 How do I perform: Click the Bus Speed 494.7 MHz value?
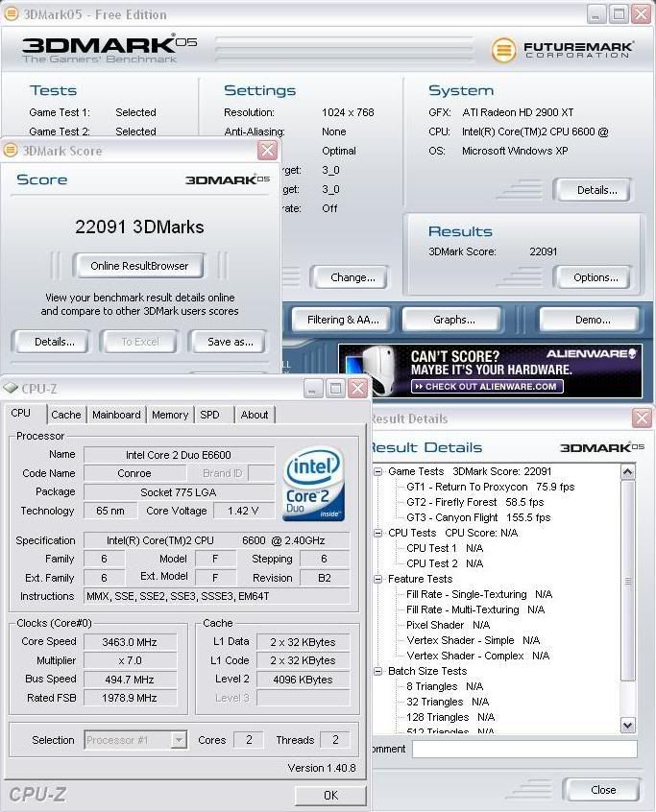[130, 680]
